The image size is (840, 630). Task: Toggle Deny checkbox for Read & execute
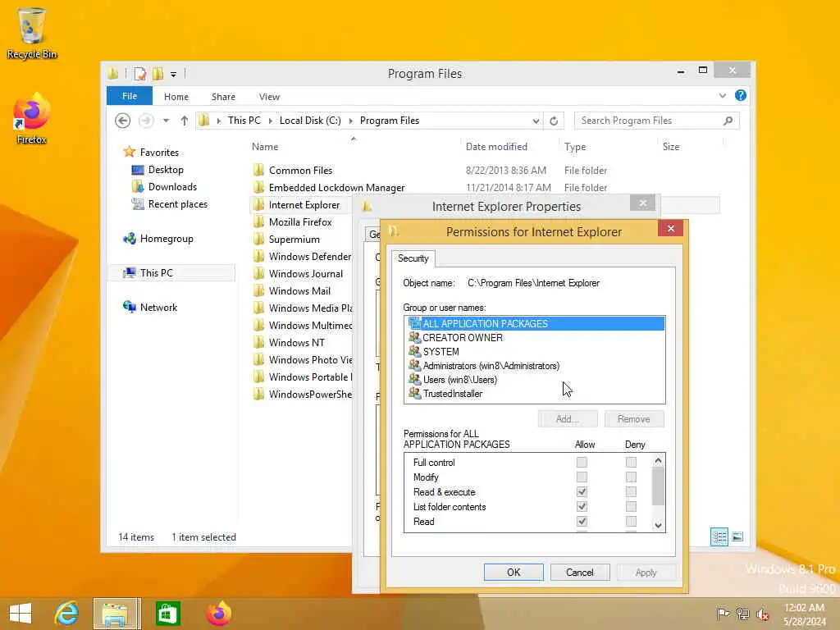pyautogui.click(x=631, y=492)
